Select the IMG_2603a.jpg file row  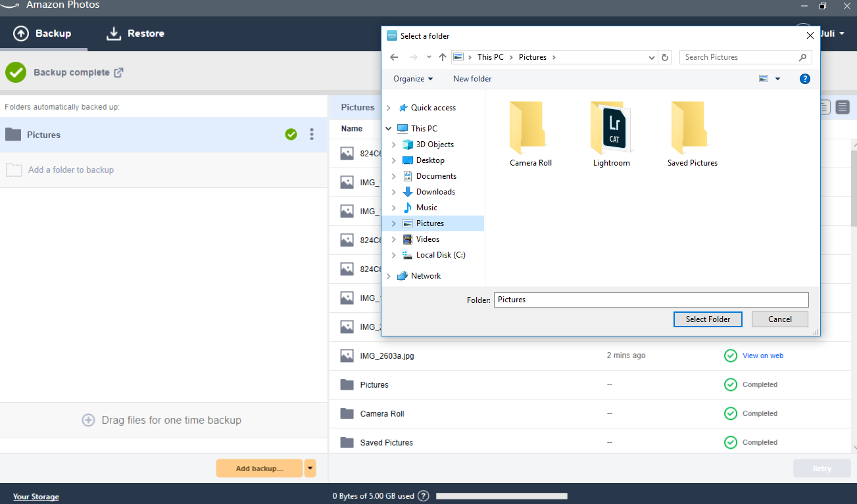click(590, 355)
